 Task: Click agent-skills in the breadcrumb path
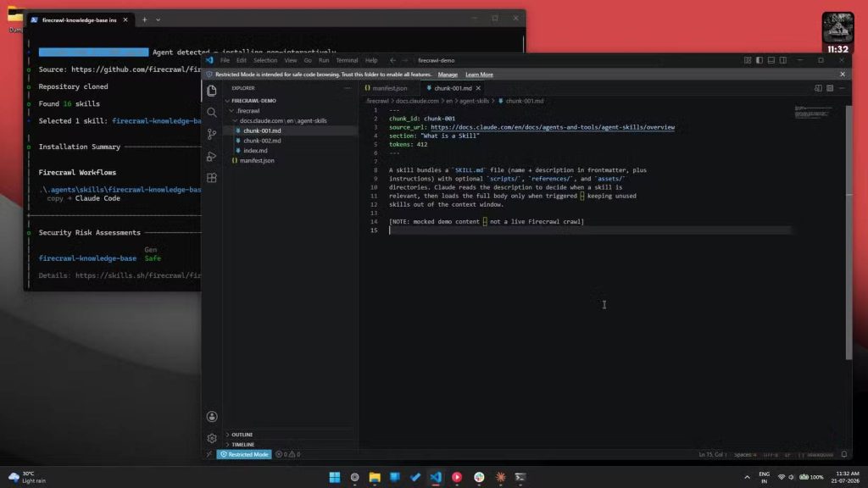pos(474,102)
